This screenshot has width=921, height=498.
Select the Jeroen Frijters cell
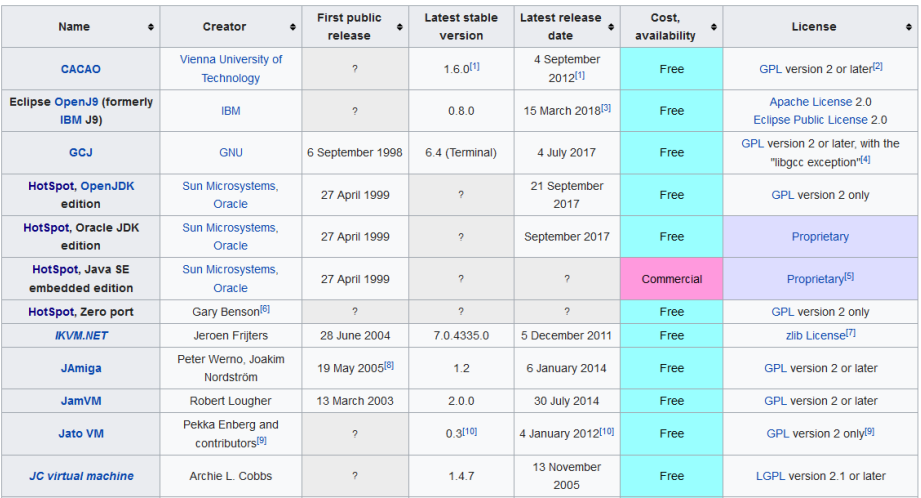coord(231,335)
